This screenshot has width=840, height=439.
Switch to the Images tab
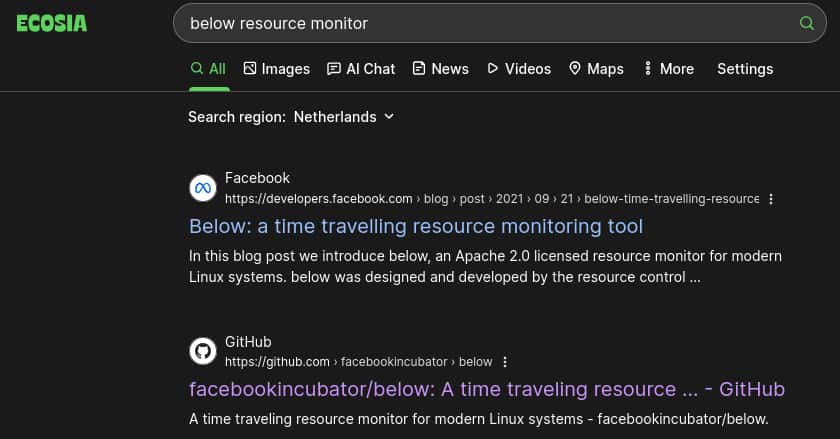tap(277, 69)
